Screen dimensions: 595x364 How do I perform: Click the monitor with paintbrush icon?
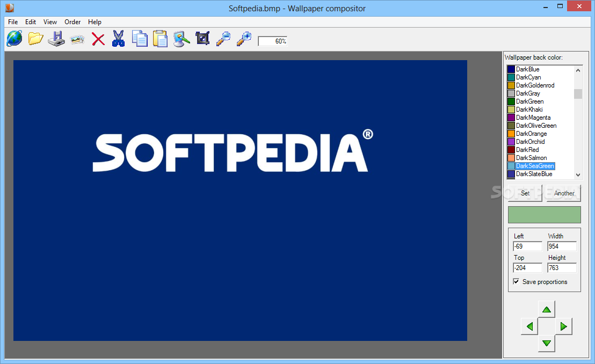coord(182,39)
